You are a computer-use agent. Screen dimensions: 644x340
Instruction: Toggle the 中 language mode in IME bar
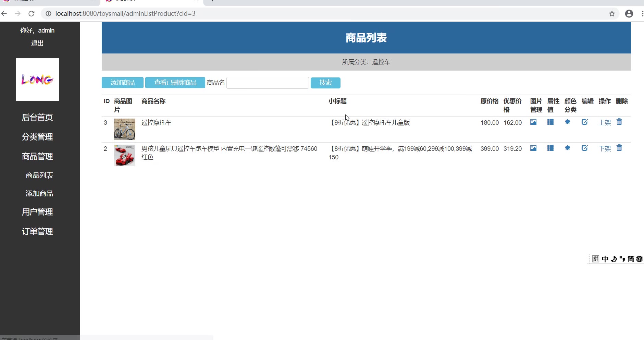[x=605, y=259]
